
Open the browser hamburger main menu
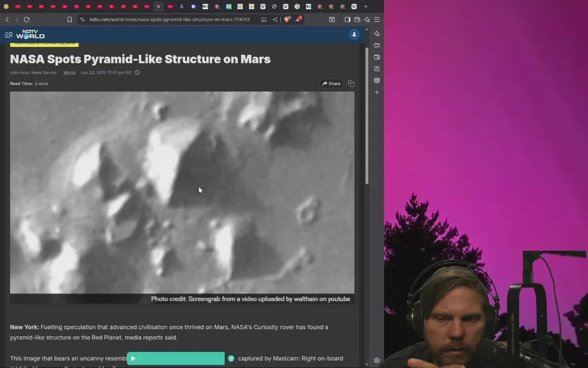pyautogui.click(x=377, y=19)
